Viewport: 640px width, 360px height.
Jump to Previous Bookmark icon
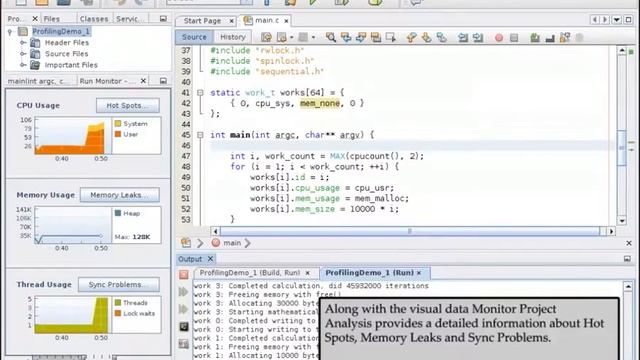click(411, 38)
